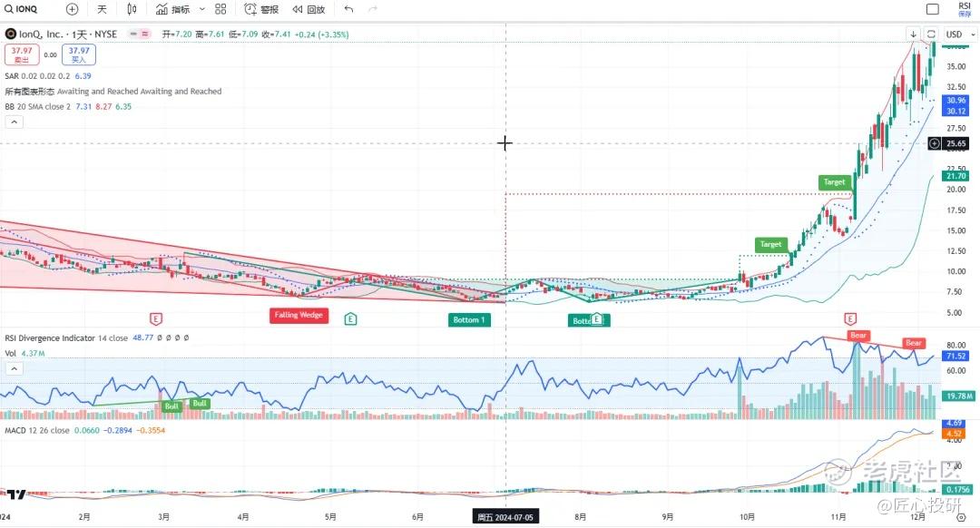
Task: Select the 所有图表形态 indicator legend
Action: coord(113,92)
